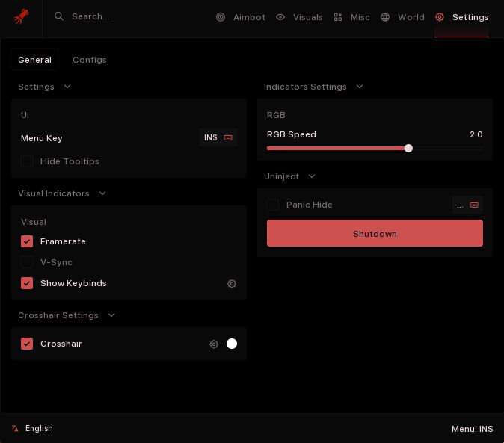Click the Visuals eye icon

pyautogui.click(x=280, y=17)
